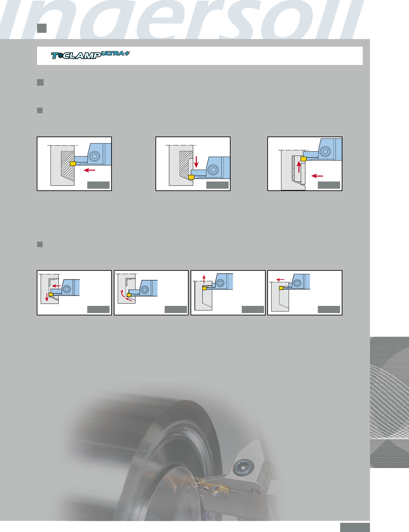This screenshot has height=532, width=409.
Task: Select the diagram with upward and leftward arrows
Action: click(305, 164)
